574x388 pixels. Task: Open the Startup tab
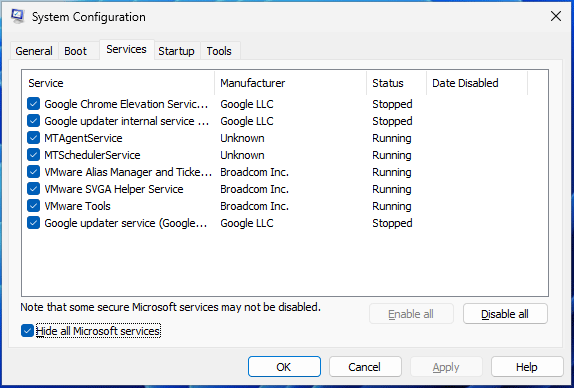[x=176, y=51]
